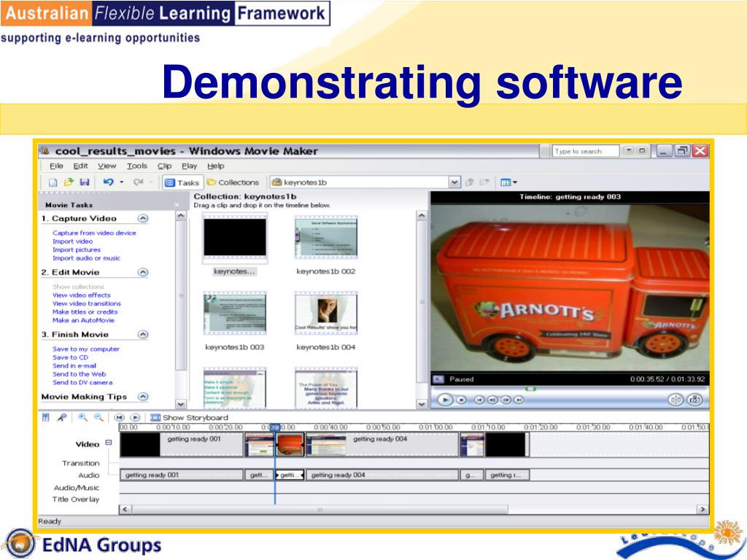Undo the last action
The width and height of the screenshot is (747, 560).
pyautogui.click(x=109, y=182)
